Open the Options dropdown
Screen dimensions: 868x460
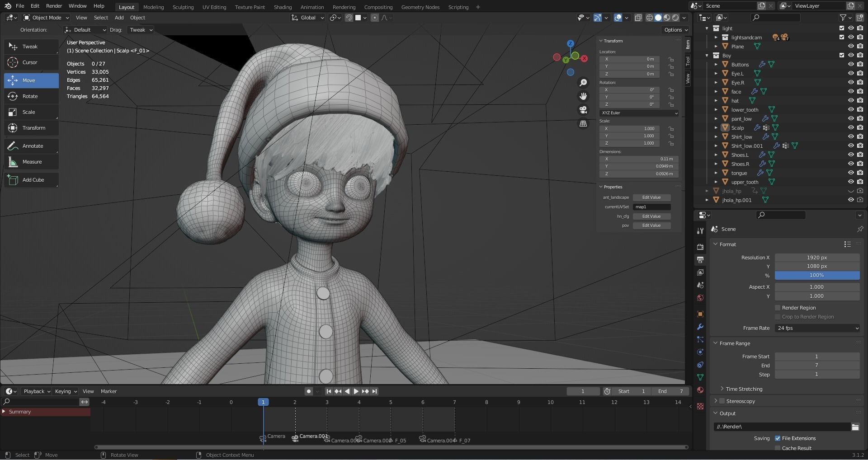coord(676,30)
